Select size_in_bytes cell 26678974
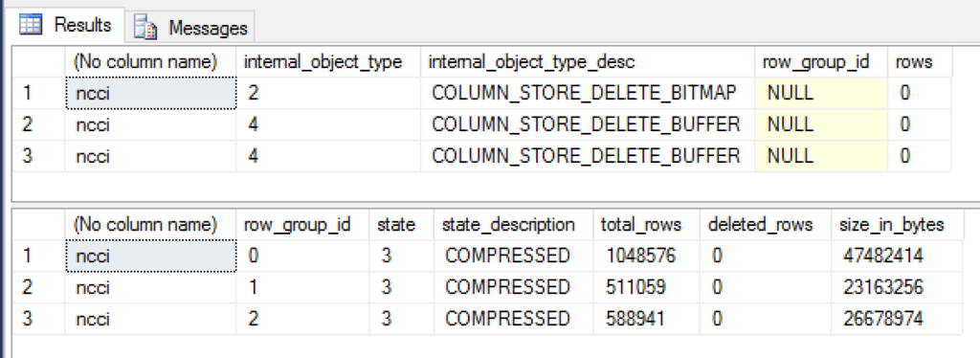The height and width of the screenshot is (358, 980). coord(896,319)
